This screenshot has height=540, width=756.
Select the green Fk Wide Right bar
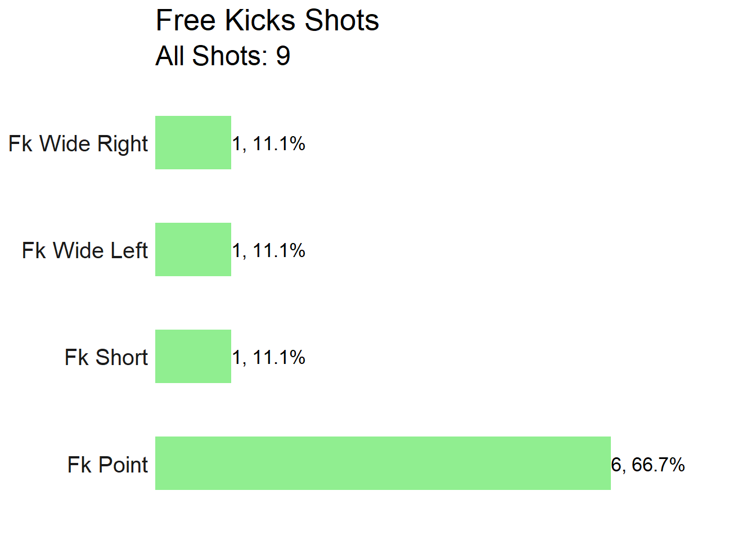point(193,142)
